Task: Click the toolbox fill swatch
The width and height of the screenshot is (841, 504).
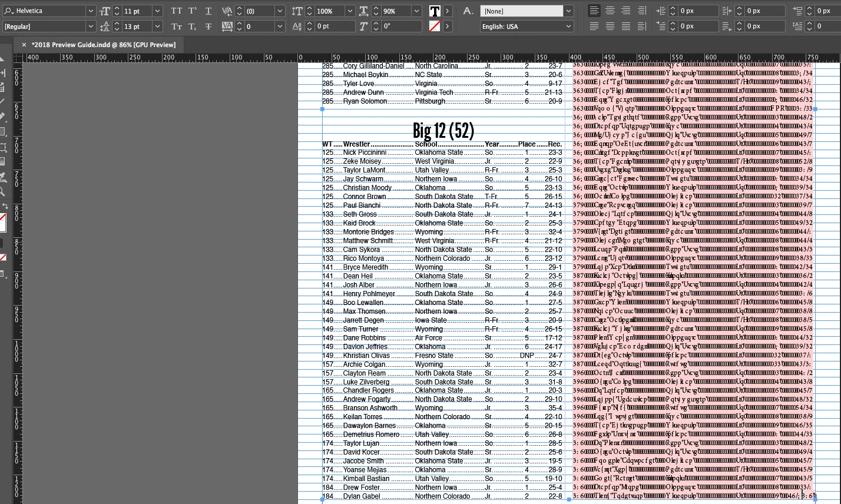Action: pos(2,222)
